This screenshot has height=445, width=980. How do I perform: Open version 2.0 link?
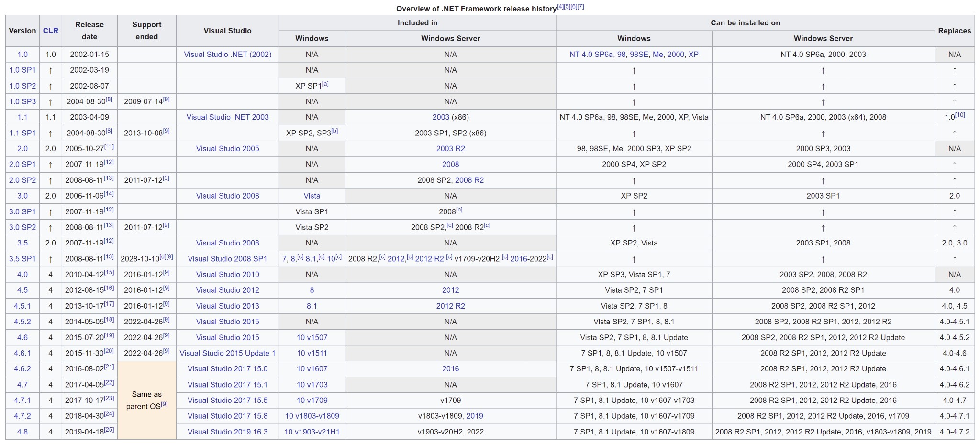[22, 149]
